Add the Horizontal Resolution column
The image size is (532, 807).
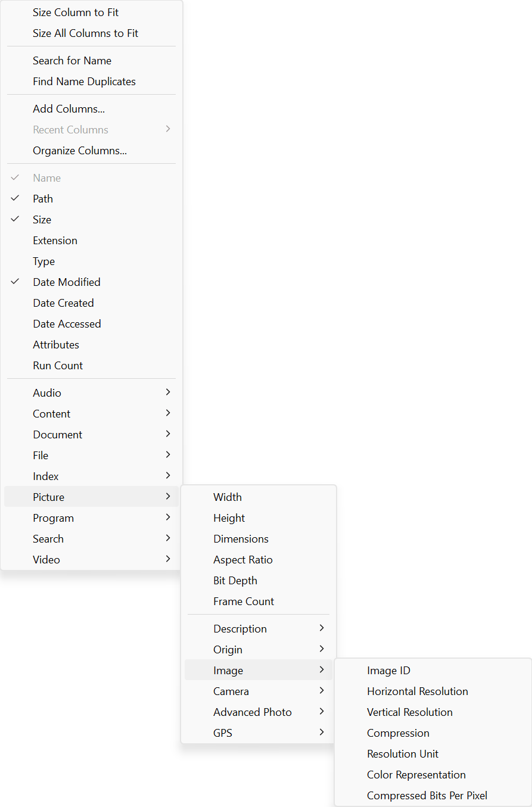[417, 691]
